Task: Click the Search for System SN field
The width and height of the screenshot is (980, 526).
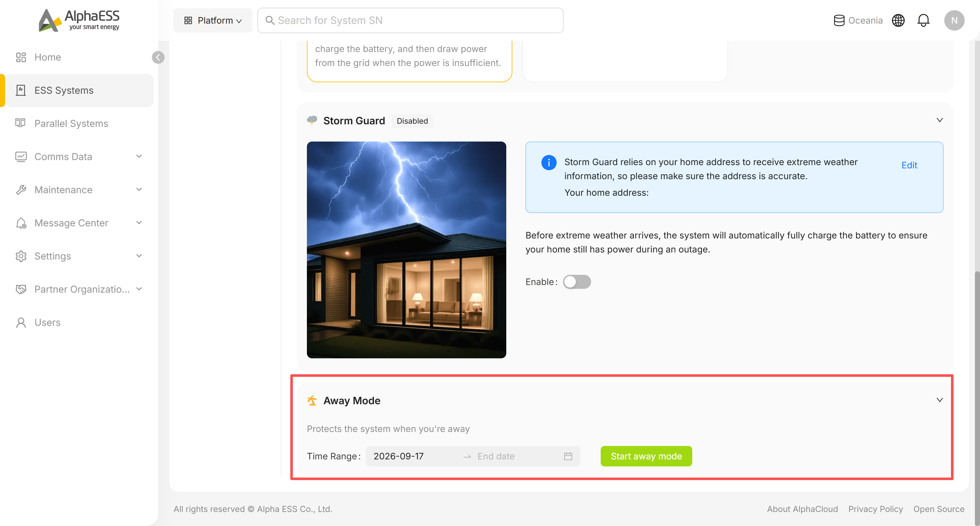Action: click(411, 20)
